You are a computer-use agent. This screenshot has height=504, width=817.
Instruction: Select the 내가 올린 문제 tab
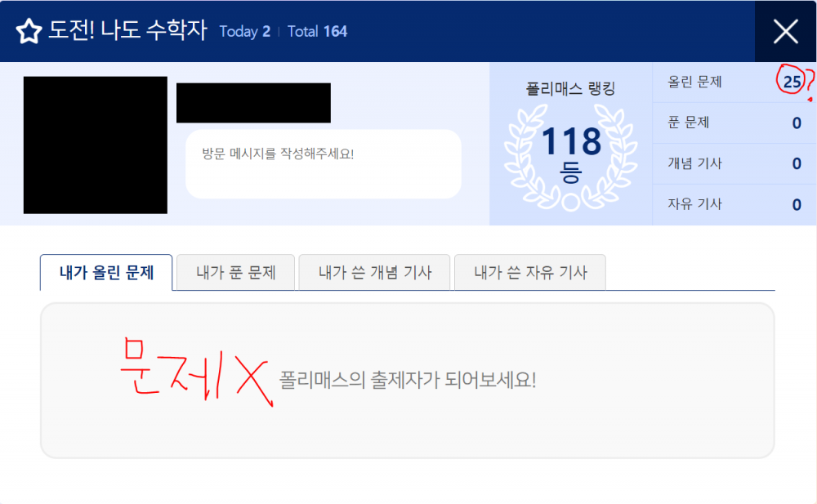click(106, 273)
